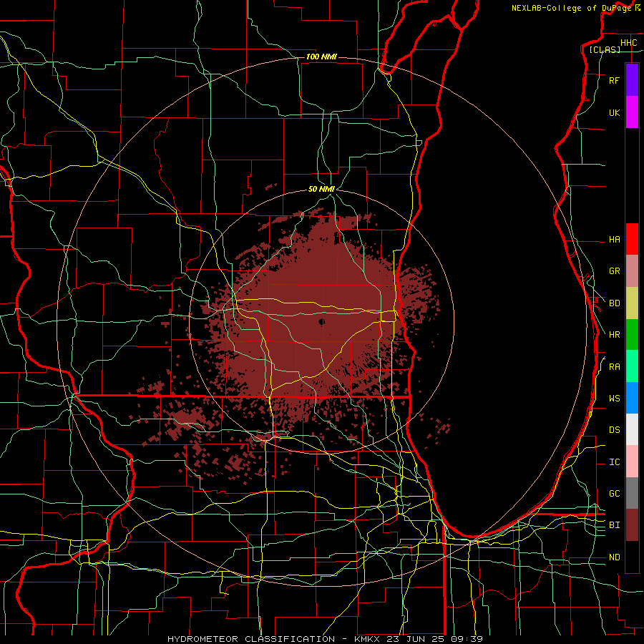Click the KMKX station identifier
The width and height of the screenshot is (644, 644).
(x=367, y=639)
